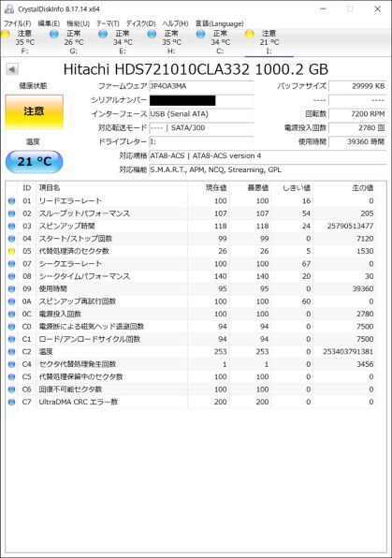Click the blue status icon for ID 03
Image resolution: width=392 pixels, height=558 pixels.
click(12, 226)
